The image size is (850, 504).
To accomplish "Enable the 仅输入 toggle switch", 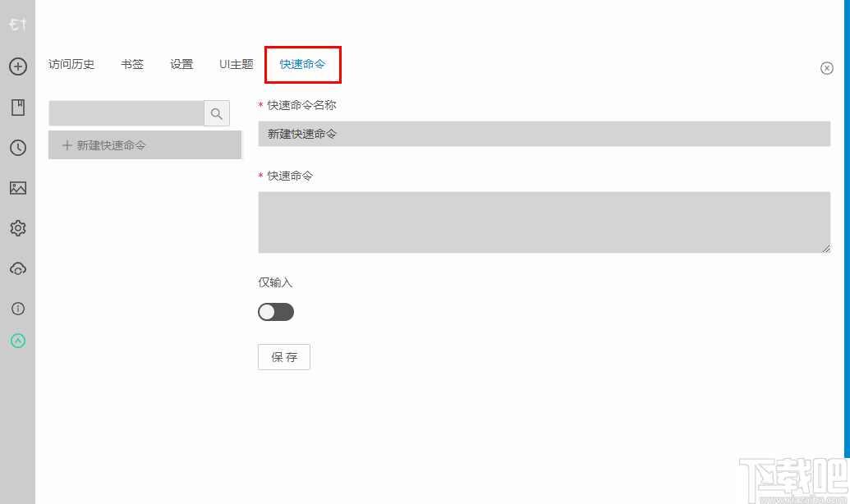I will [275, 311].
